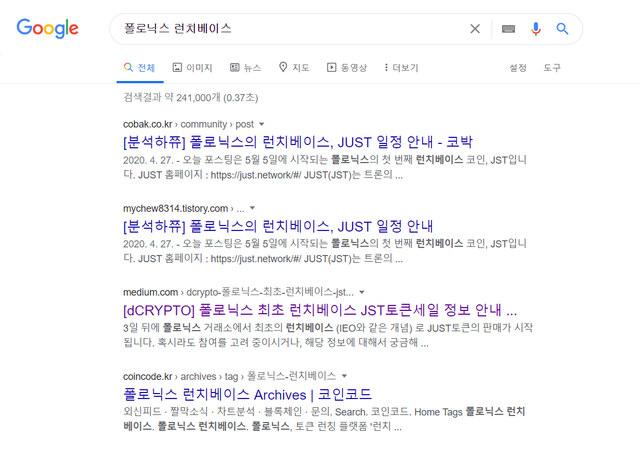Open the dCRYPTO JST토큰세일 정보 안내 result
This screenshot has height=449, width=640.
pyautogui.click(x=320, y=310)
